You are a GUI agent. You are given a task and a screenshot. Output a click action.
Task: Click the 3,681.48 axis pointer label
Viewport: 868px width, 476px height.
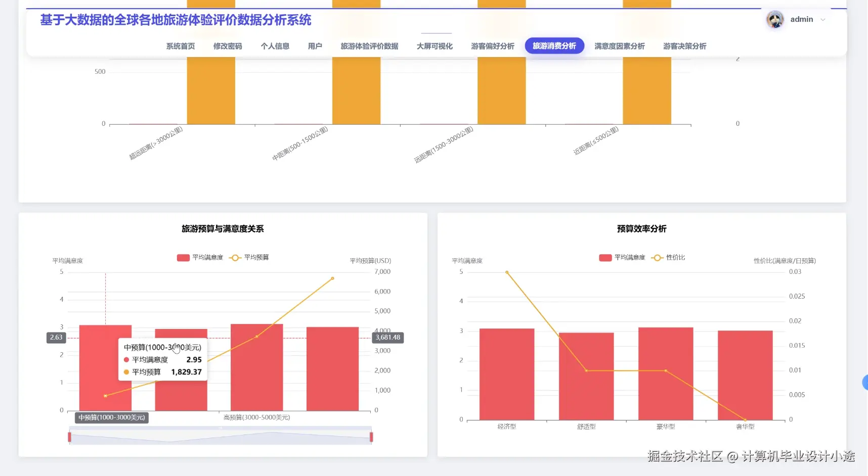coord(388,338)
